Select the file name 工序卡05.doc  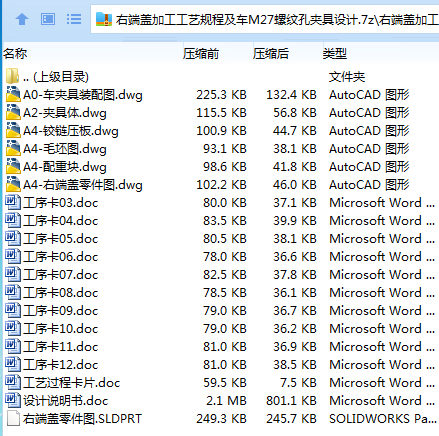click(61, 239)
